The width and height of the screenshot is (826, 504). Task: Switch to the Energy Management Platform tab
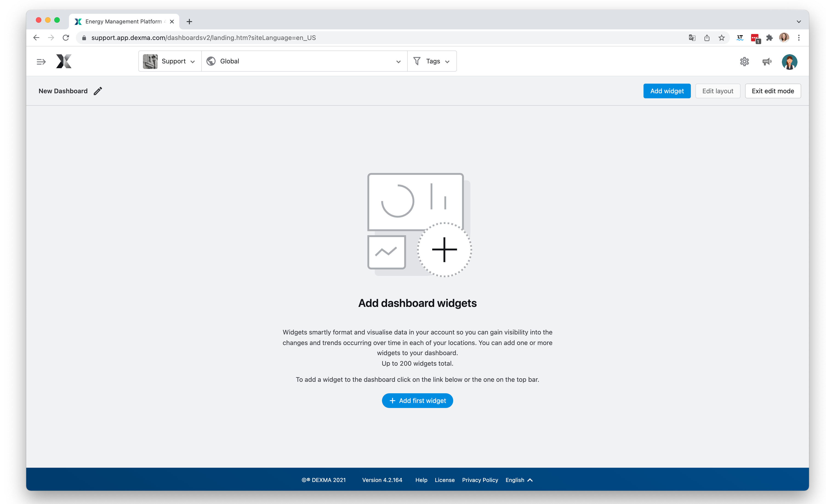[124, 21]
